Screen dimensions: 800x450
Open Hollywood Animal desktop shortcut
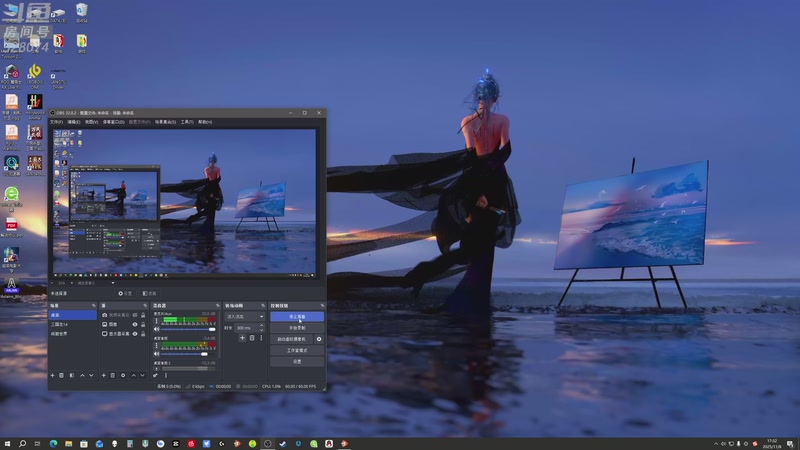coord(35,106)
